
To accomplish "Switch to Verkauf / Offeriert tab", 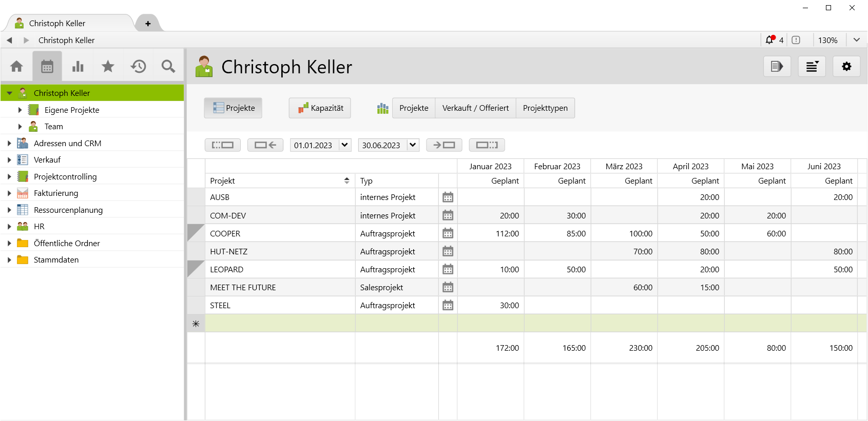I will click(x=475, y=108).
